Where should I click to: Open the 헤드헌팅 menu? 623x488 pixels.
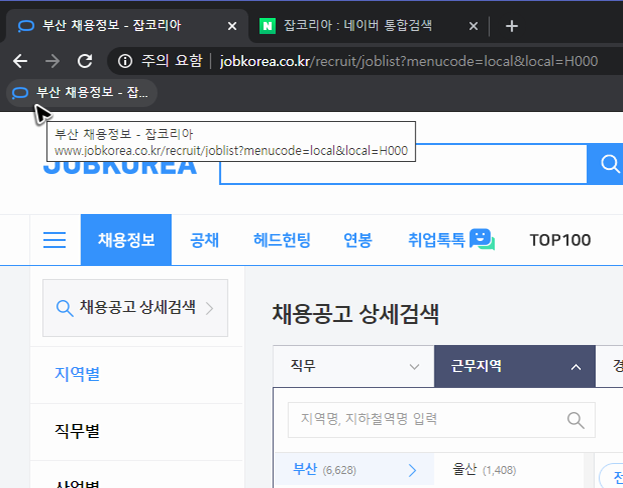282,240
